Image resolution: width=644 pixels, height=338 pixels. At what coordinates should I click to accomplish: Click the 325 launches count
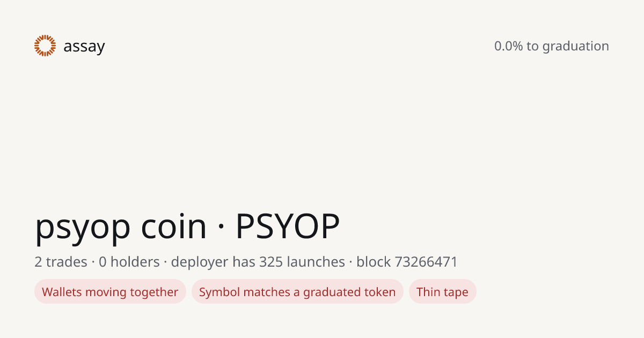[x=302, y=262]
